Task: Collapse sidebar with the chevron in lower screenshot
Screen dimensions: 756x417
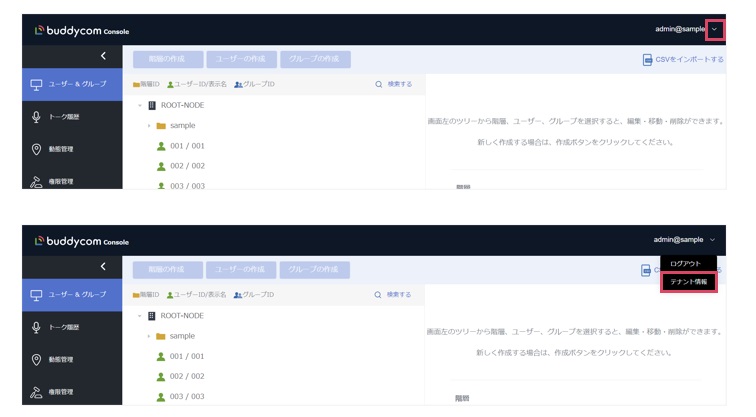Action: (x=103, y=267)
